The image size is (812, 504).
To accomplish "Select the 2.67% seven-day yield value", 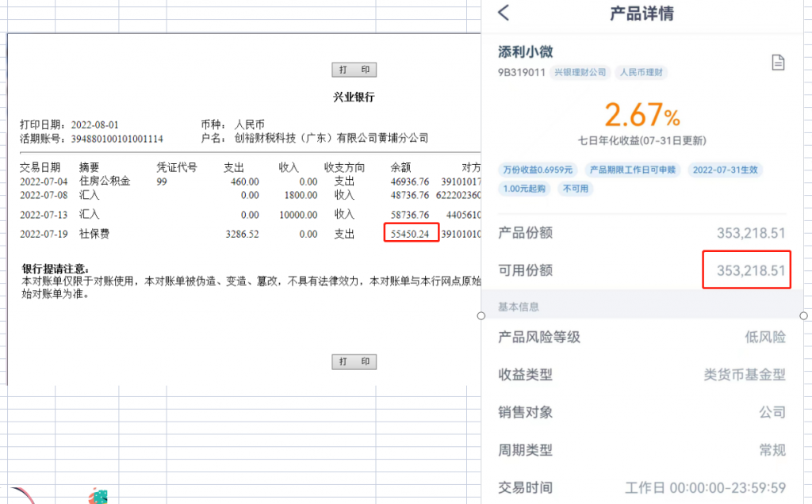I will pos(642,115).
